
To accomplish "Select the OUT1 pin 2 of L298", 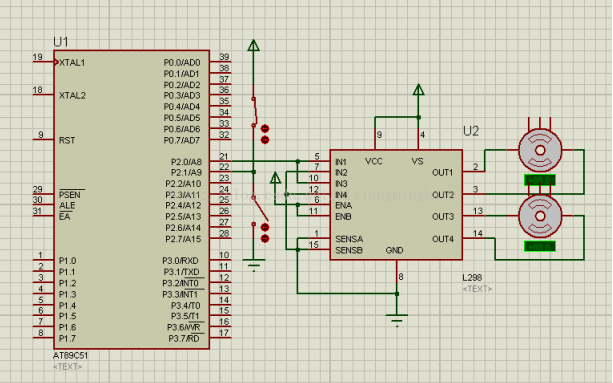I will 473,171.
